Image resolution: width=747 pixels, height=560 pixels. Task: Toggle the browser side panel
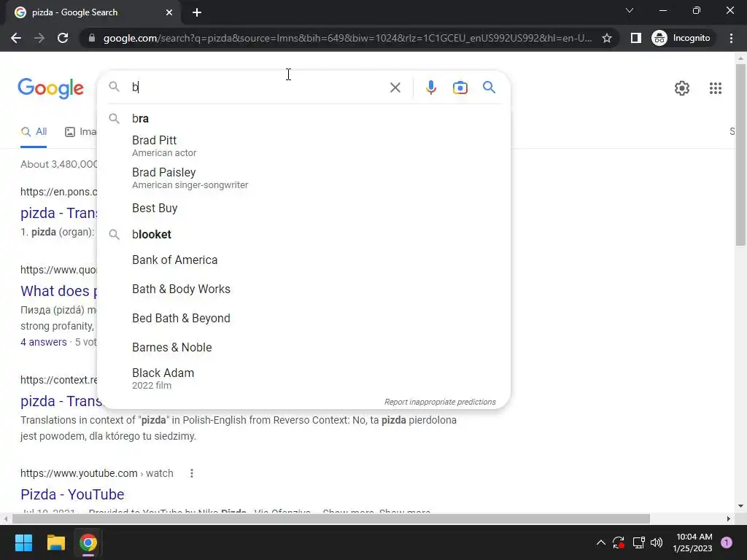[635, 38]
